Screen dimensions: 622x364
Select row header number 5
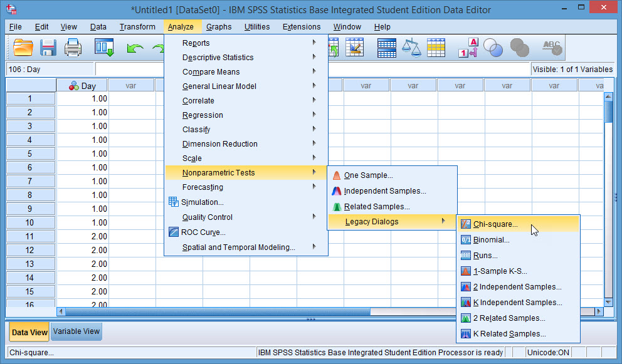(x=31, y=153)
